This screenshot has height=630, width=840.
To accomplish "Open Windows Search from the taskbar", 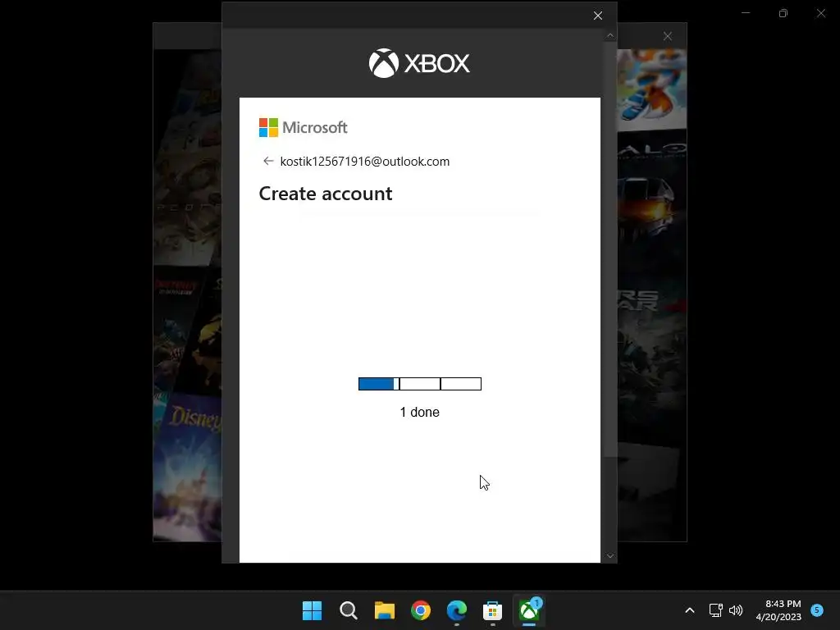I will pyautogui.click(x=348, y=610).
